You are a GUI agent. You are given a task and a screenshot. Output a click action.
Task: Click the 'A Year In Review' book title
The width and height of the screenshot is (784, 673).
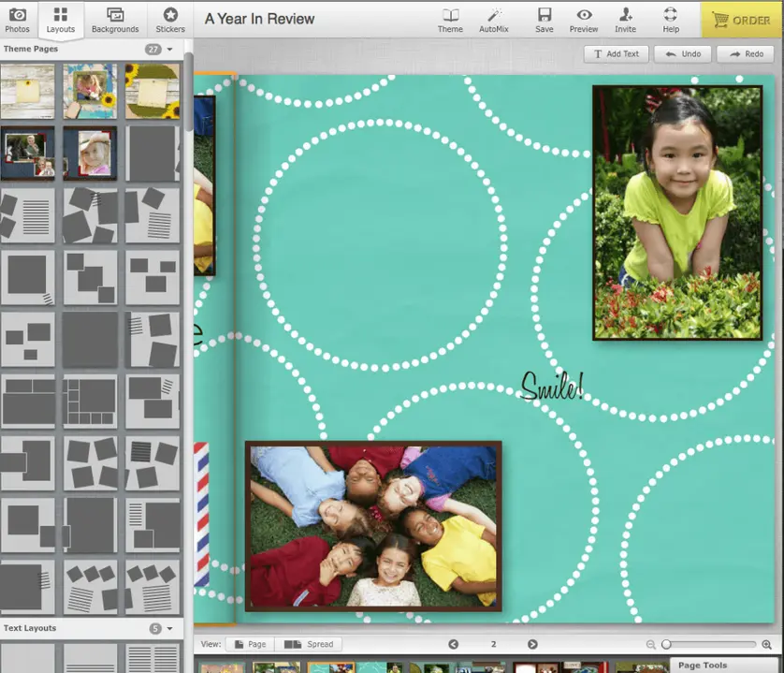coord(259,19)
